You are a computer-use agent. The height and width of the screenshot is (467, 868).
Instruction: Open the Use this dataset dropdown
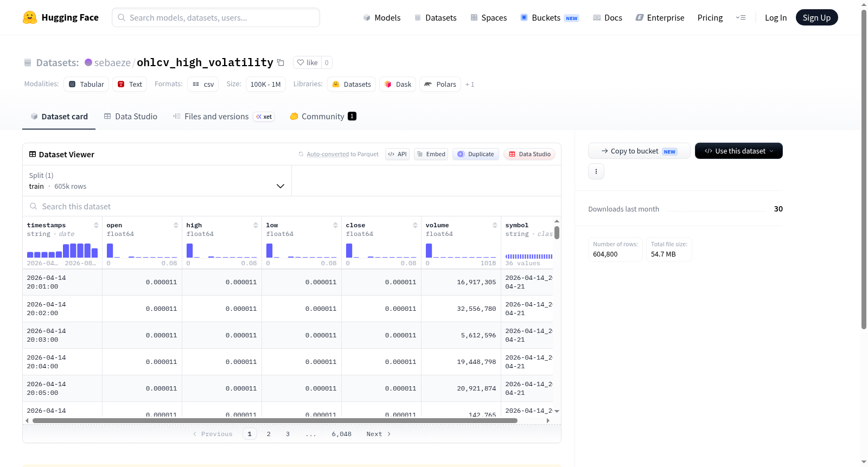[x=739, y=151]
